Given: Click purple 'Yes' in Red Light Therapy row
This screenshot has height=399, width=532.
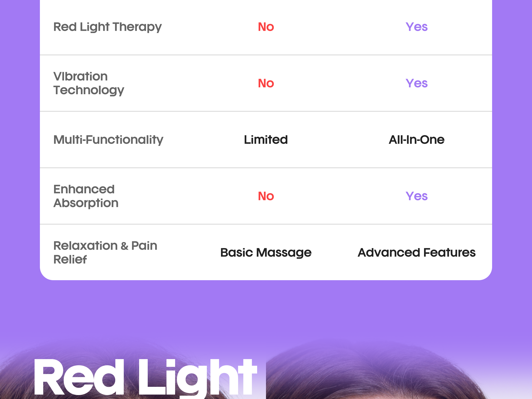Looking at the screenshot, I should pyautogui.click(x=416, y=27).
